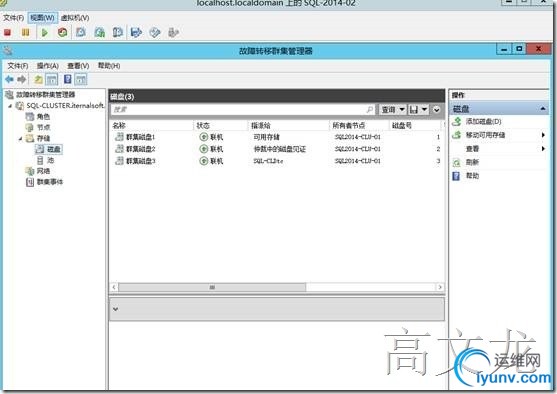Click the right arrow of the horizontal scrollbar
Image resolution: width=557 pixels, height=394 pixels.
pos(440,287)
